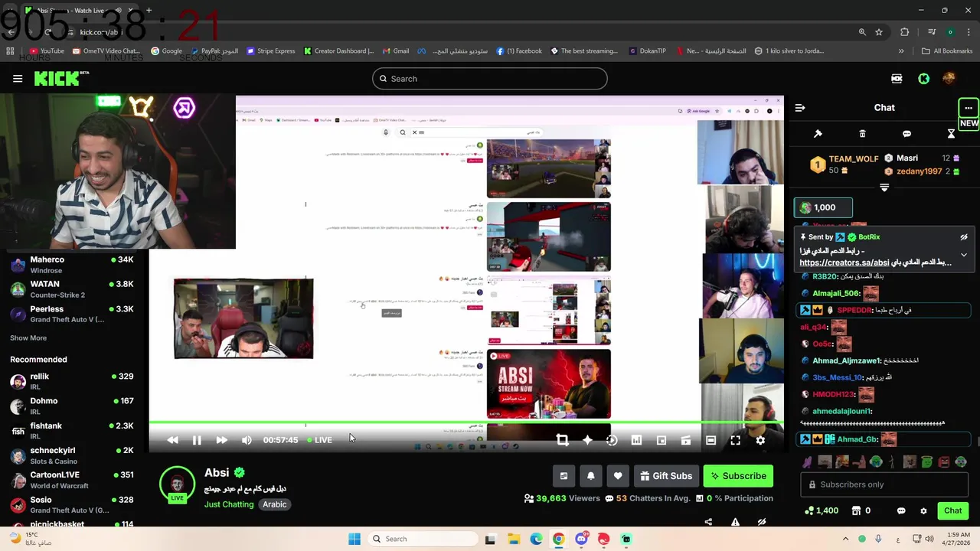
Task: Pause the live stream video
Action: pos(197,440)
